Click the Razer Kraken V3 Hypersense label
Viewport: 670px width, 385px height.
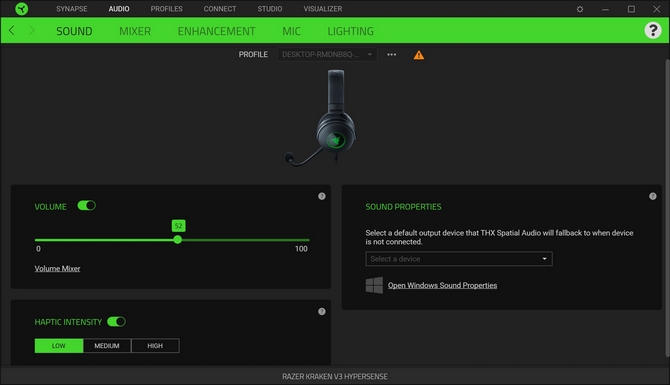pyautogui.click(x=335, y=376)
